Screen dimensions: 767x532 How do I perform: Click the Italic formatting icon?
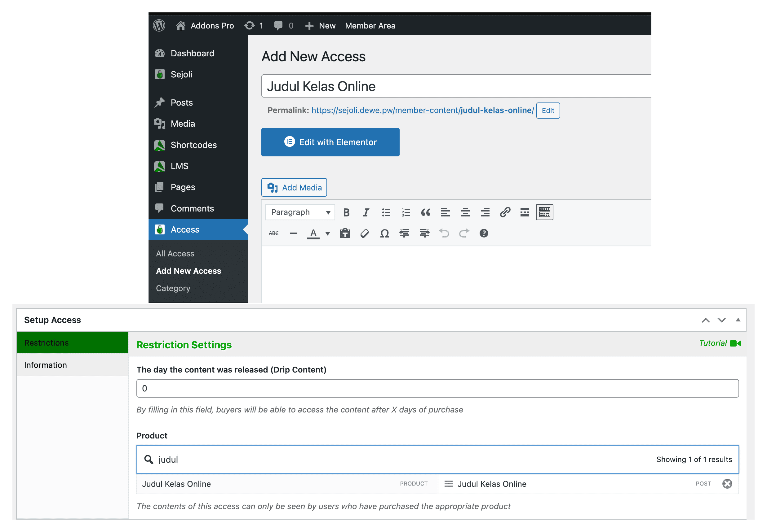point(366,212)
